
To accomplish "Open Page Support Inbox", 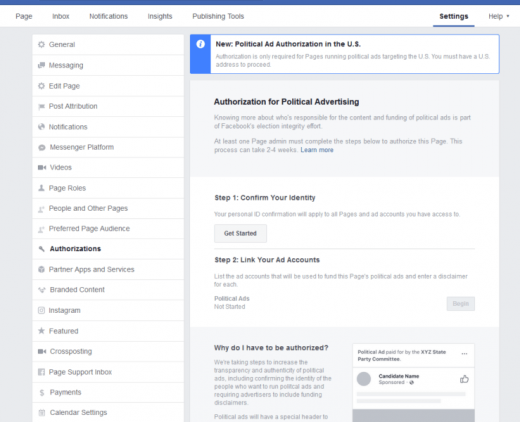I will (108, 372).
